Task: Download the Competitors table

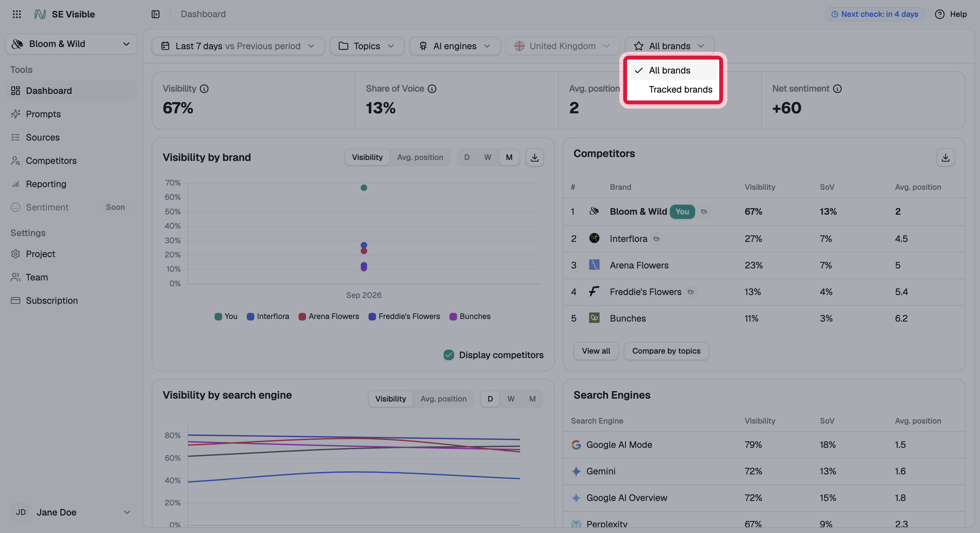Action: pyautogui.click(x=945, y=157)
